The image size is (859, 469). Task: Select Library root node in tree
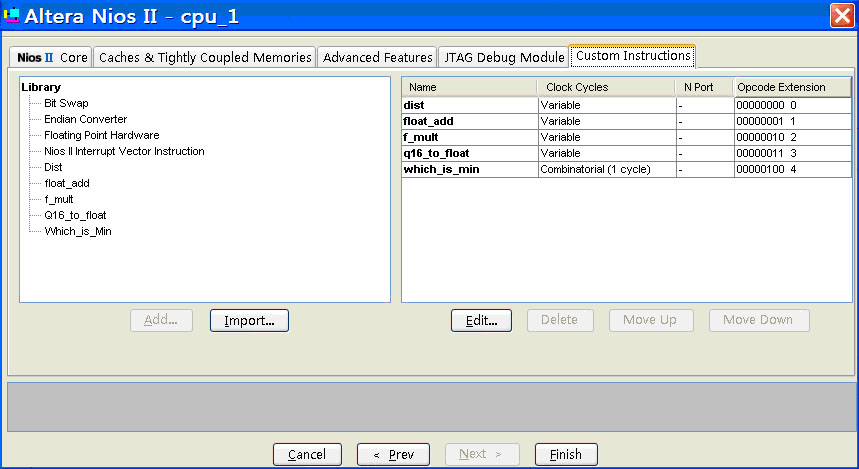[41, 87]
